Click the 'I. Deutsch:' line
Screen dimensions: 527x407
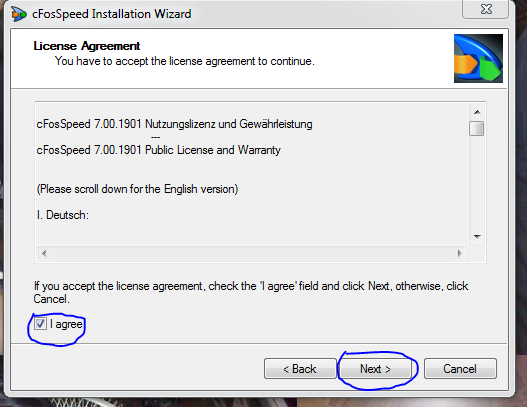click(63, 215)
